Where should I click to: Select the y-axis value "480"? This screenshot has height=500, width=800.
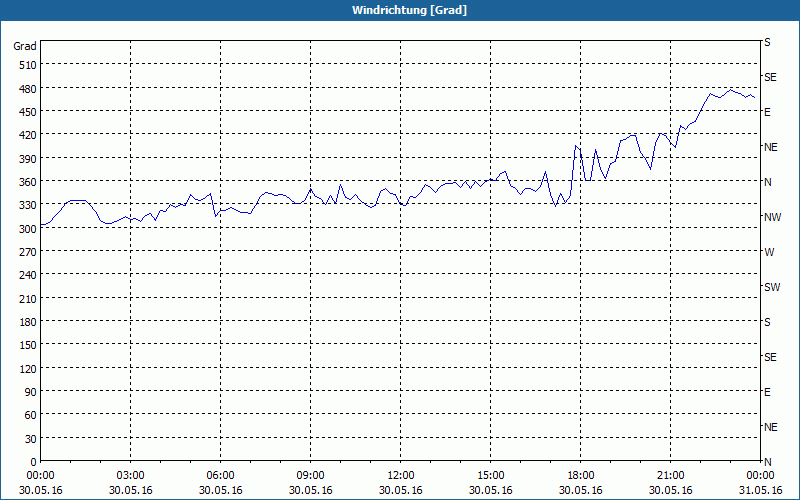28,89
